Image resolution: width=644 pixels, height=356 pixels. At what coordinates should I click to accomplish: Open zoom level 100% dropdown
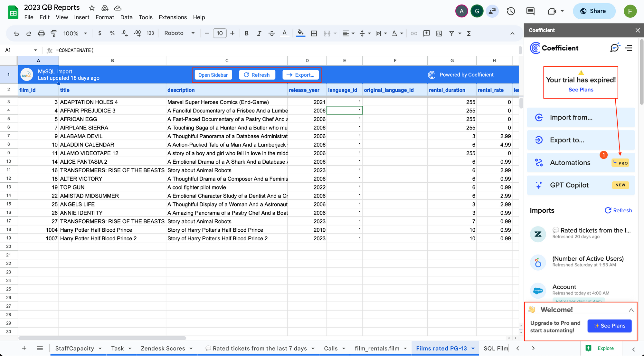point(75,33)
